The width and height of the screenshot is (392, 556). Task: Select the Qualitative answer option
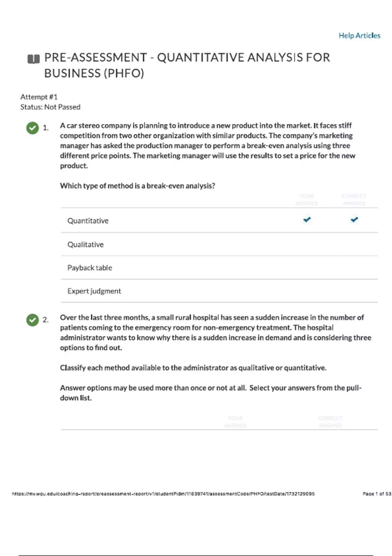(x=85, y=245)
